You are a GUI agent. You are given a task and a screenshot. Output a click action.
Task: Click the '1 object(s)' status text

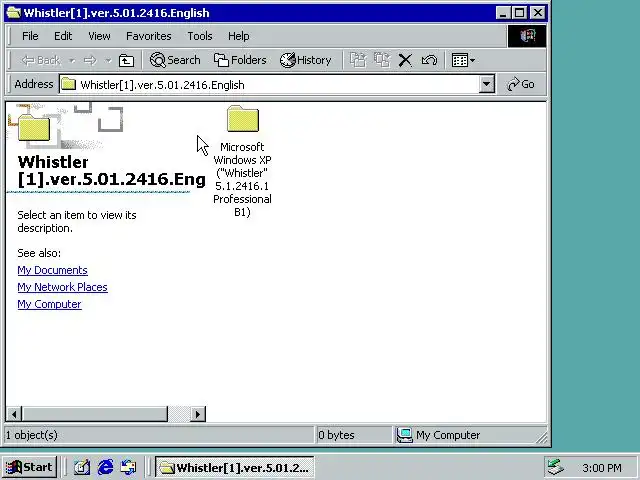[32, 435]
